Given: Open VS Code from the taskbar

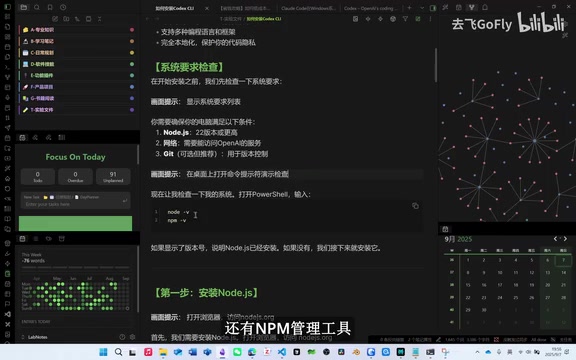Looking at the screenshot, I should [x=282, y=352].
